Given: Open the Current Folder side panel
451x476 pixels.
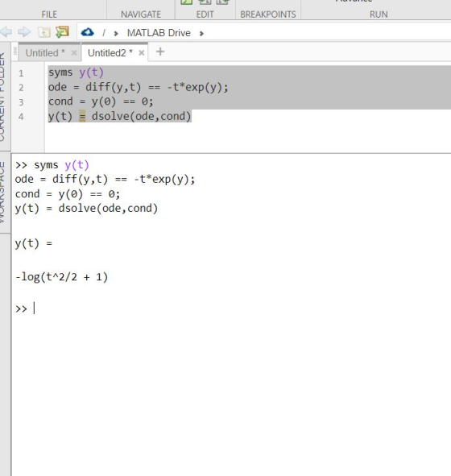Looking at the screenshot, I should click(2, 97).
